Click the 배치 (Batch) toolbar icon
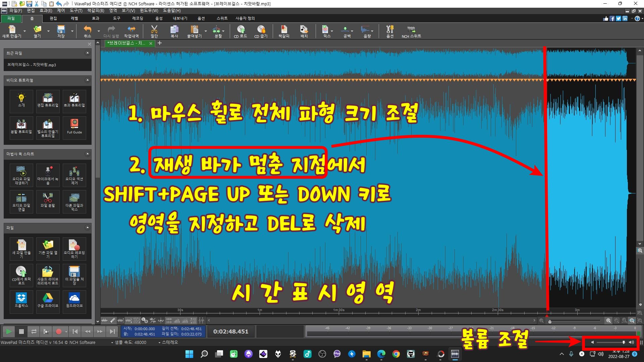644x362 pixels. (x=304, y=31)
